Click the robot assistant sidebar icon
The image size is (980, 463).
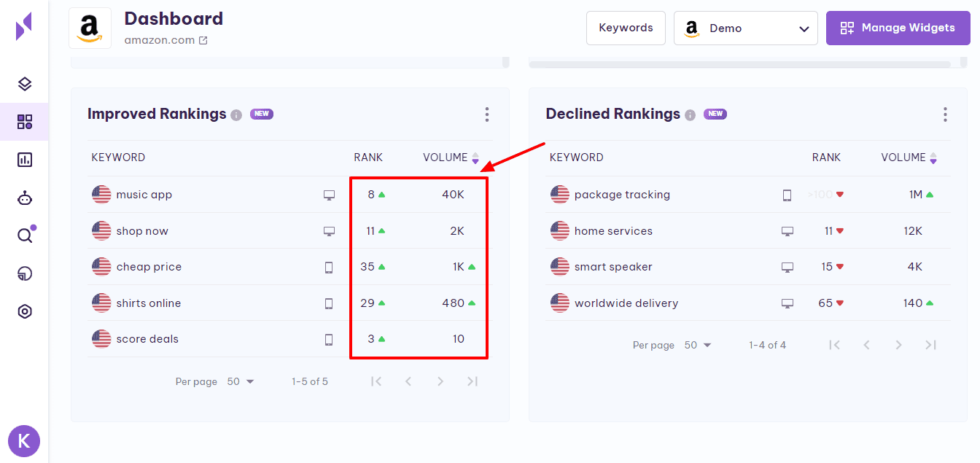(x=25, y=198)
